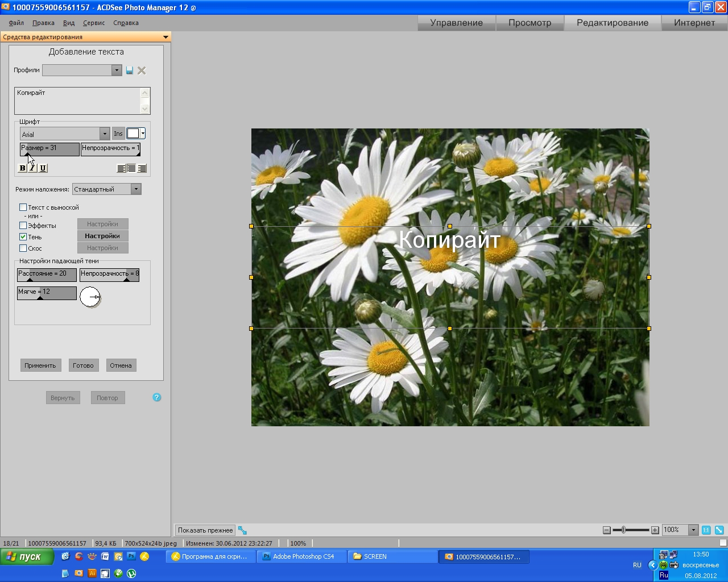Enable Текст с выноской checkbox

tap(23, 207)
